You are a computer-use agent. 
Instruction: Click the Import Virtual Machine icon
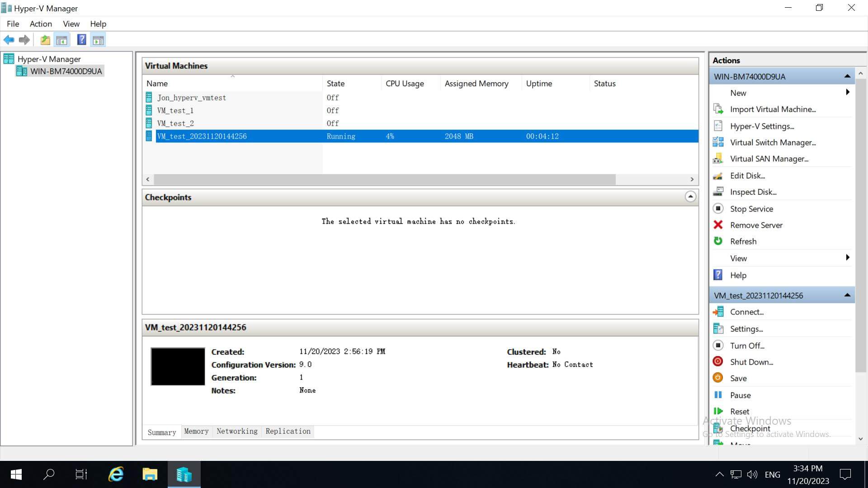click(x=720, y=109)
